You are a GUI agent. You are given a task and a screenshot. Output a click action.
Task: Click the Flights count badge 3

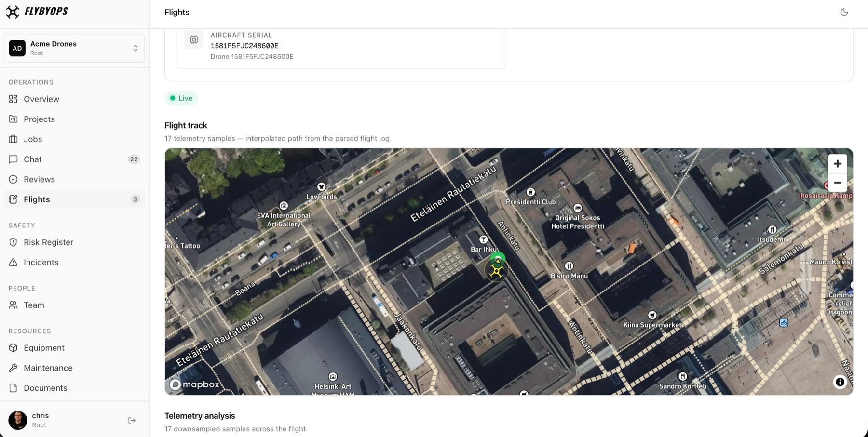pyautogui.click(x=135, y=199)
